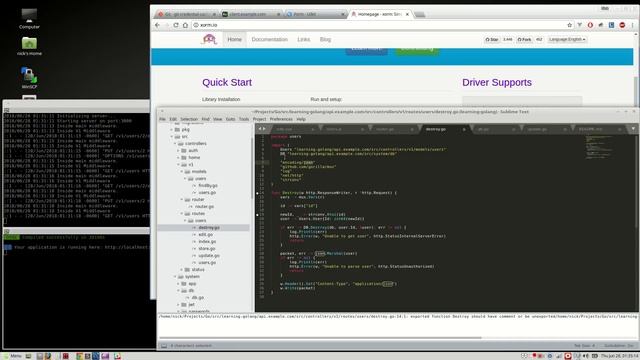Launch WinSCP from the desktop
Viewport: 640px width, 360px height.
click(x=29, y=78)
